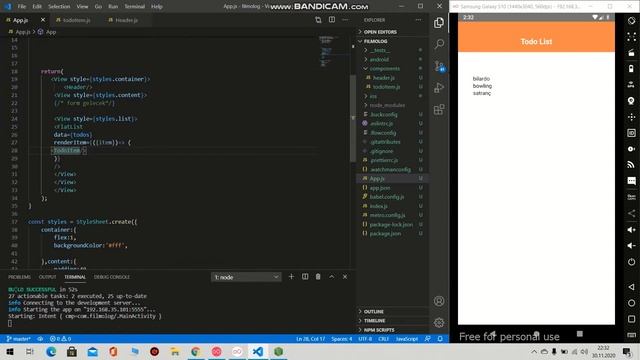Expand the OUTLINE section
Viewport: 640px width, 360px height.
[x=393, y=311]
